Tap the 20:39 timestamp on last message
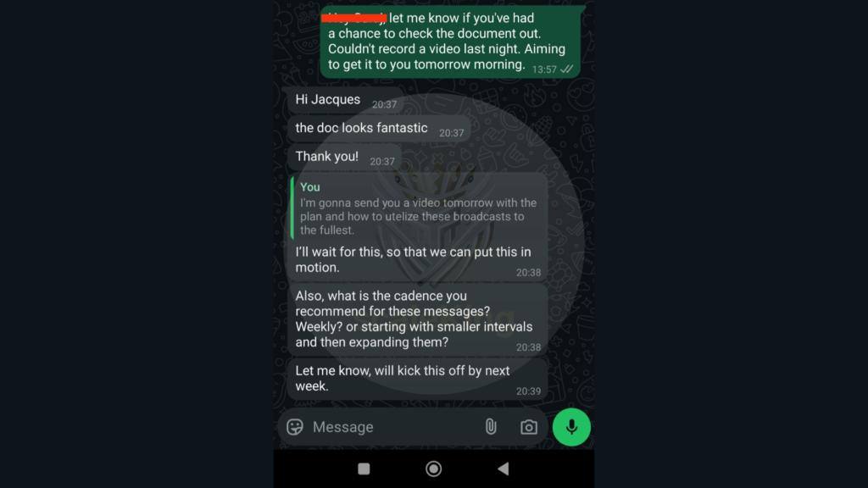 click(x=528, y=391)
